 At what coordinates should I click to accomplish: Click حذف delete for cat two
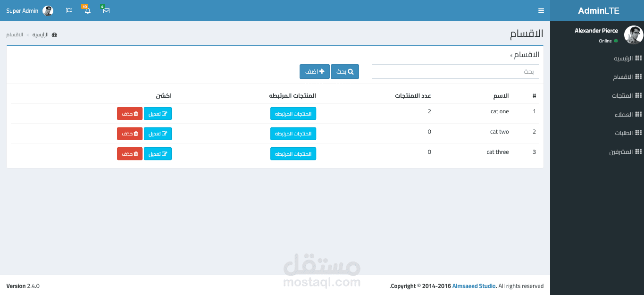(x=130, y=134)
